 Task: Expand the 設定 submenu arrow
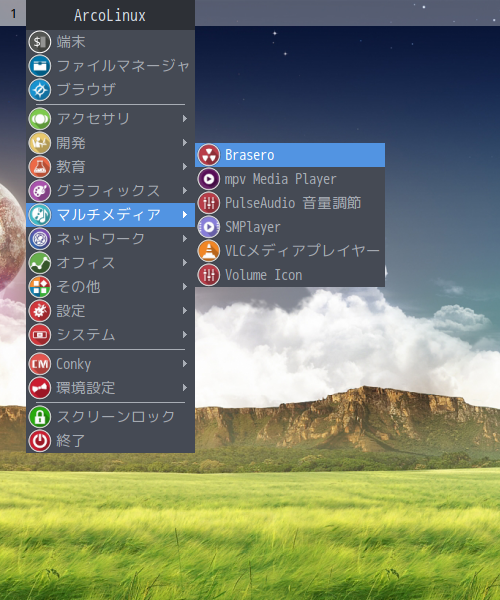185,311
